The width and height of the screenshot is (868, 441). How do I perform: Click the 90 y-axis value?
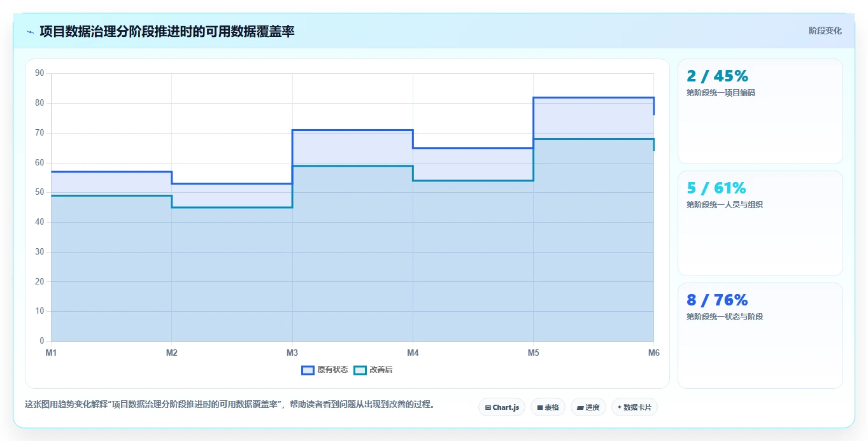point(39,73)
